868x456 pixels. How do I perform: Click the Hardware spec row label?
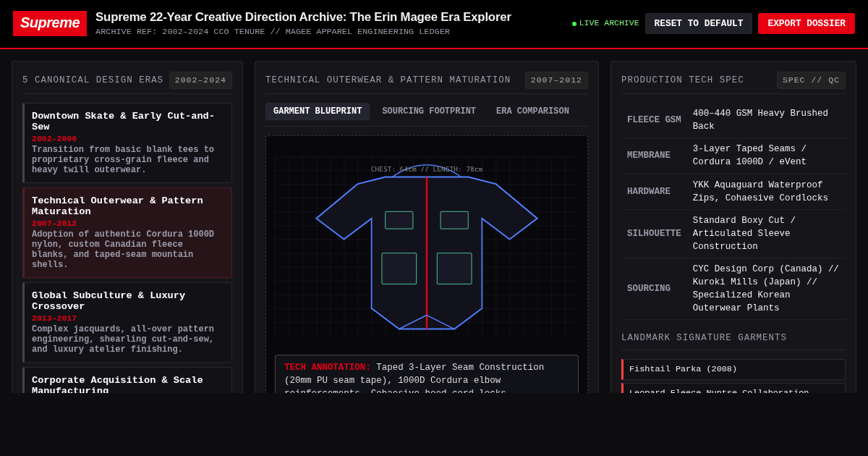tap(649, 192)
